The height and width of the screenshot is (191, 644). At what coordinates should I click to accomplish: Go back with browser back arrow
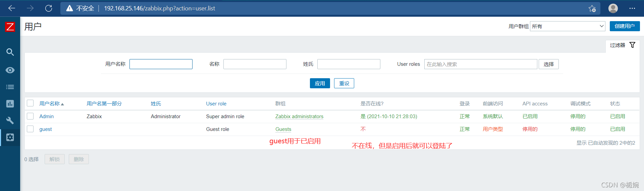[12, 8]
